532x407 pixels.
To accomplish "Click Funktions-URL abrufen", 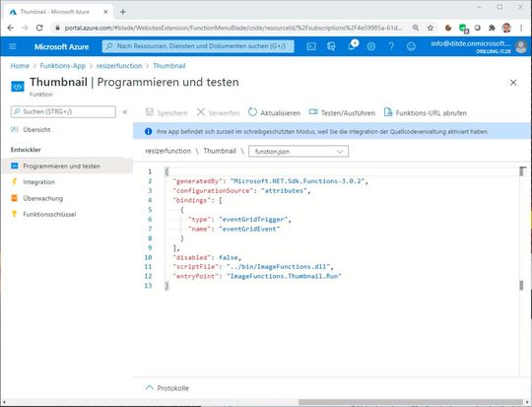I will (x=426, y=112).
